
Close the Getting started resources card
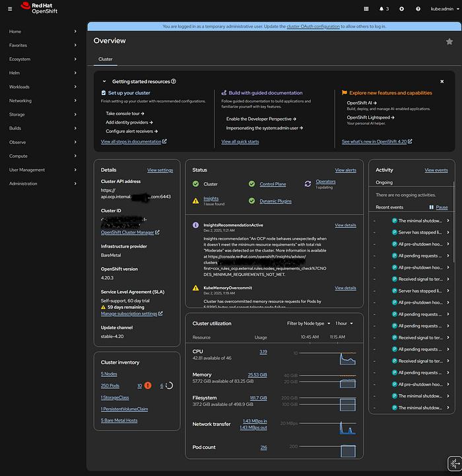point(442,81)
